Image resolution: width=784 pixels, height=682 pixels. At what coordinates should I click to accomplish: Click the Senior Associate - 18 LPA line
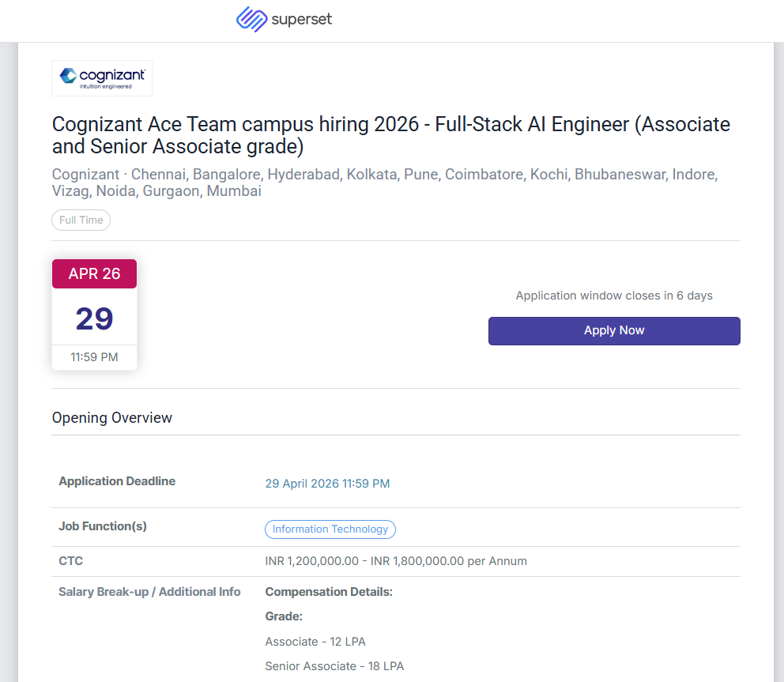(x=334, y=666)
